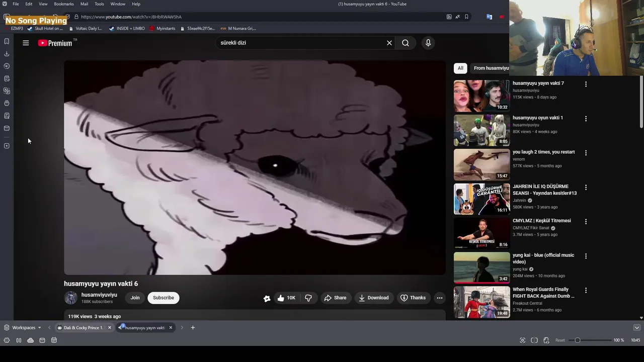Image resolution: width=644 pixels, height=362 pixels.
Task: Click Reset zoom in status bar
Action: coord(560,340)
